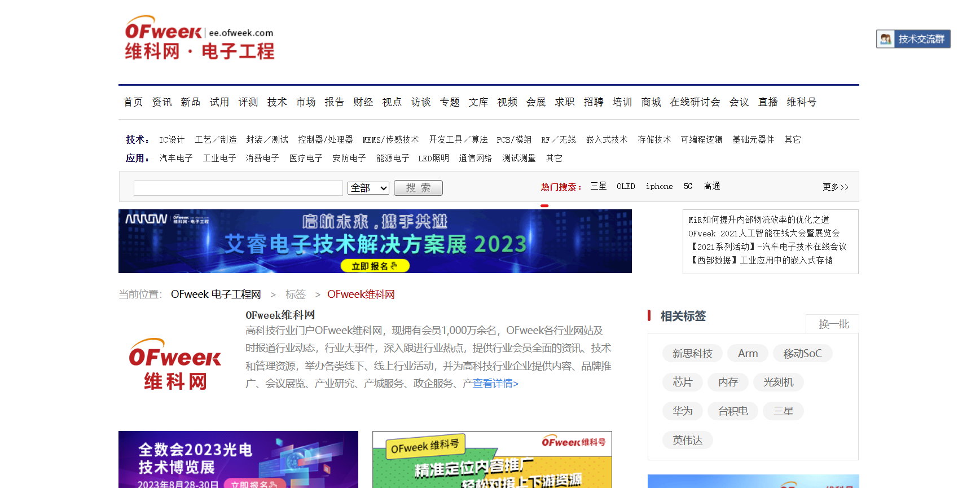This screenshot has width=980, height=488.
Task: Open the OFweek 2021人工智能在线大会暨展览会 link
Action: (764, 234)
